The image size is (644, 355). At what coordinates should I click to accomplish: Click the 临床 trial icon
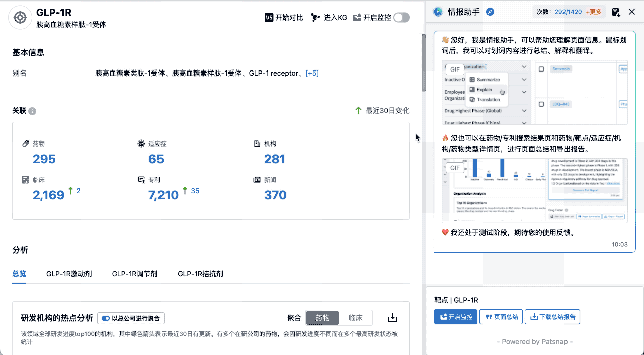[25, 180]
